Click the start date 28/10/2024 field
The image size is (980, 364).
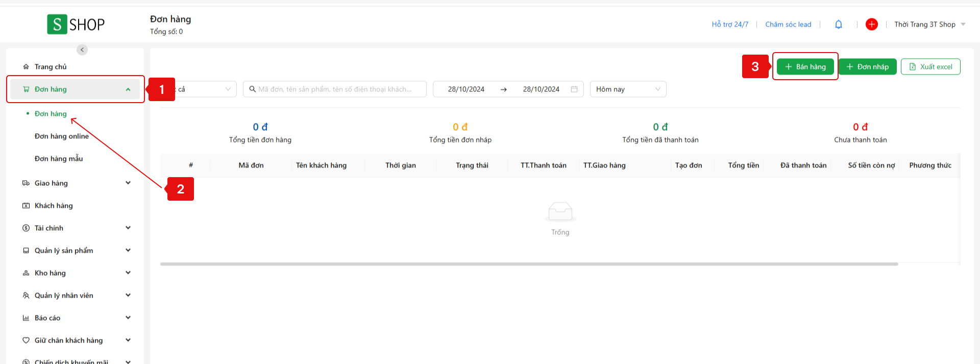coord(466,89)
